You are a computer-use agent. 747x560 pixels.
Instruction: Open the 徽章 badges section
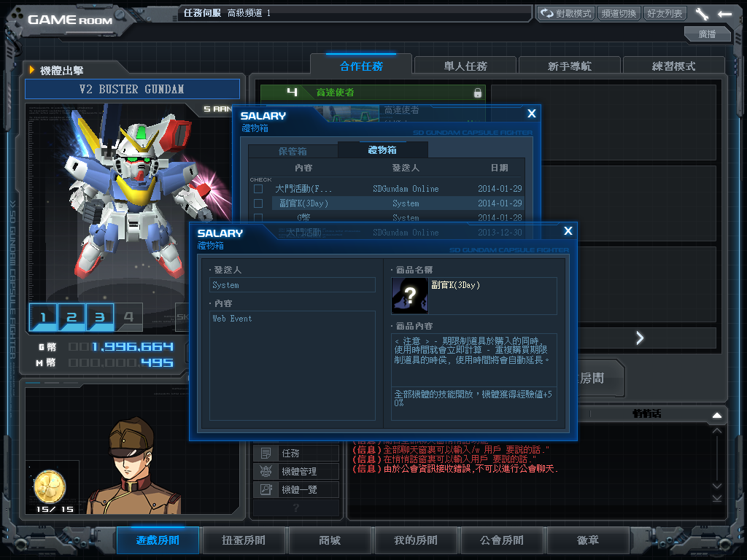click(x=588, y=540)
